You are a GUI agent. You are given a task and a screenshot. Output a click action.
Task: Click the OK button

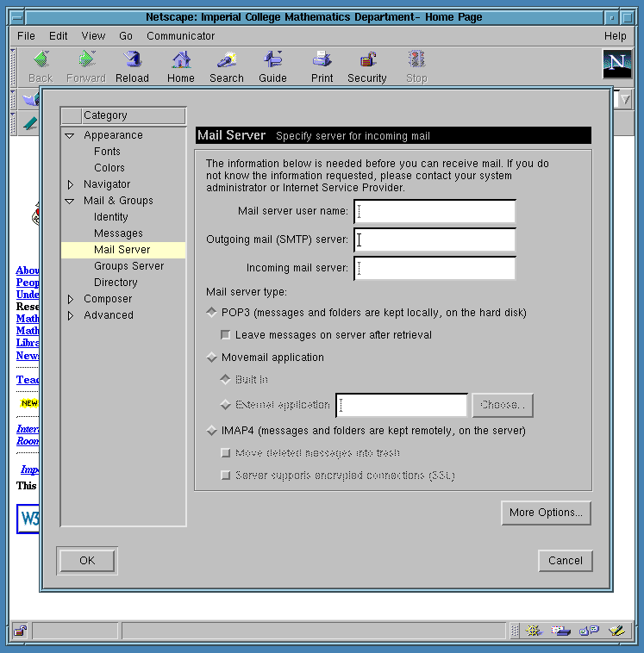tap(87, 561)
